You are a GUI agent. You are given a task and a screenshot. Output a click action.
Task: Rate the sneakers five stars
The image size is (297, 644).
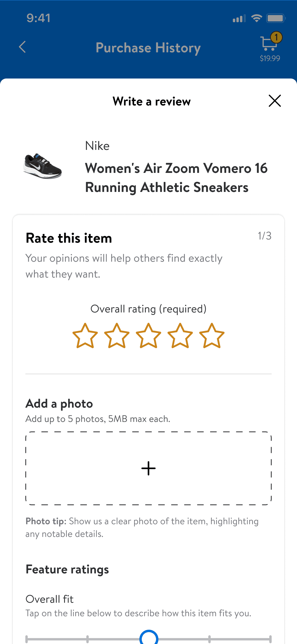point(212,336)
